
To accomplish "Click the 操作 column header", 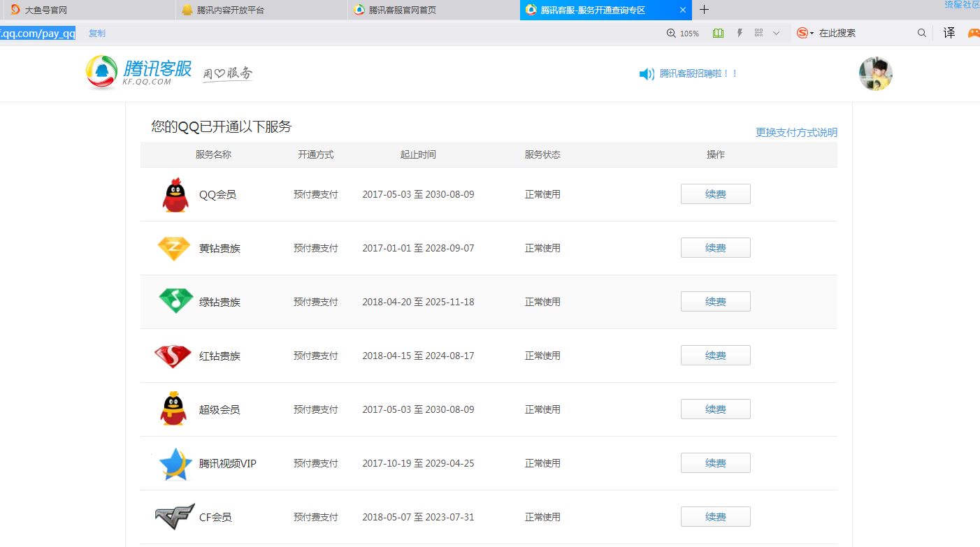I will click(716, 154).
